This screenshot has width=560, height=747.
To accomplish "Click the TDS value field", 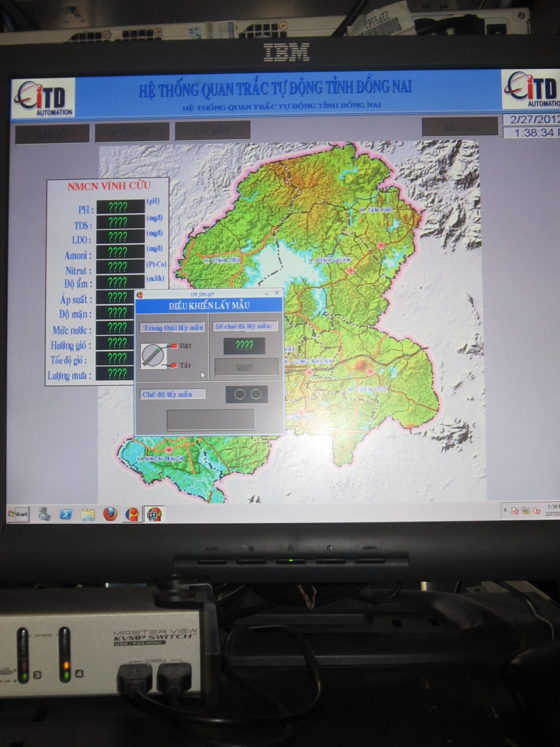I will point(120,222).
